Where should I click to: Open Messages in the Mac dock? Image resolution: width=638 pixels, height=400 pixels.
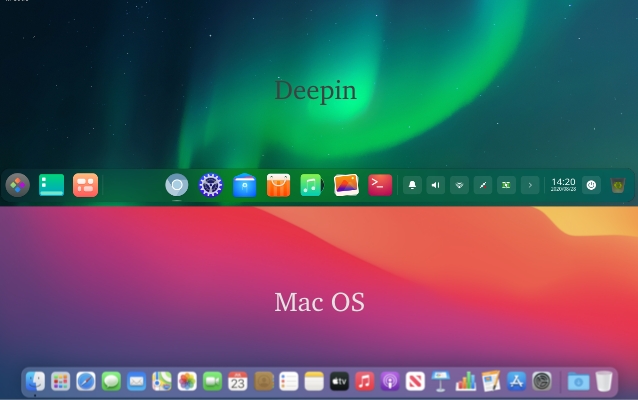(x=111, y=382)
